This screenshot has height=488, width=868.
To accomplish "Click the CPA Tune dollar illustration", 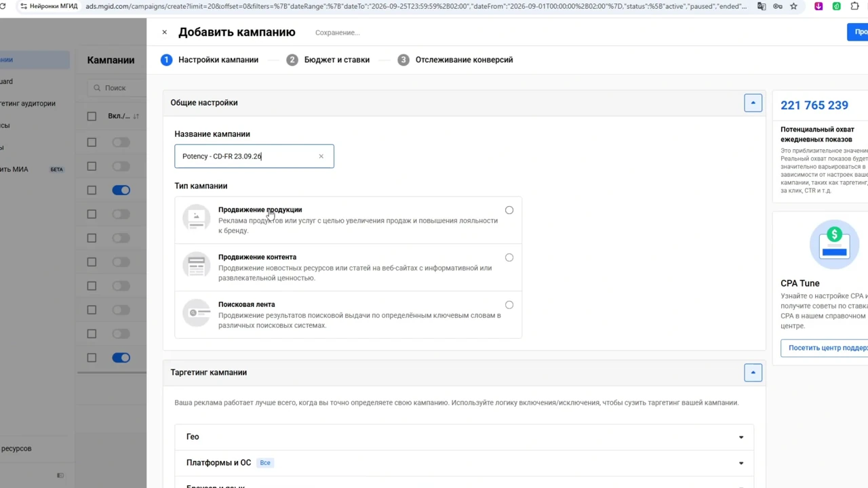I will 834,244.
